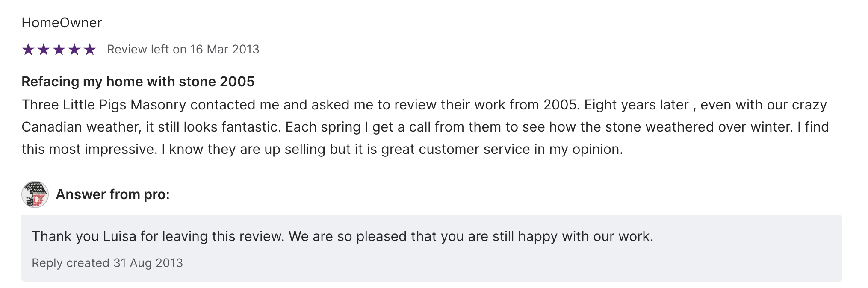The image size is (868, 288).
Task: Click the 'Review left on 16 Mar 2013' text
Action: 183,50
